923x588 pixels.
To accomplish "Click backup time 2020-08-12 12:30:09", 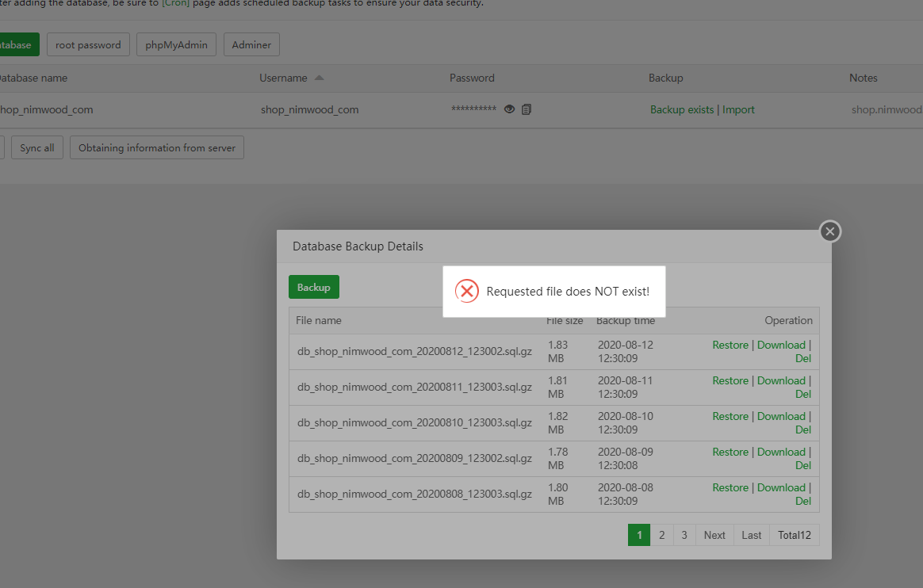I will tap(625, 352).
